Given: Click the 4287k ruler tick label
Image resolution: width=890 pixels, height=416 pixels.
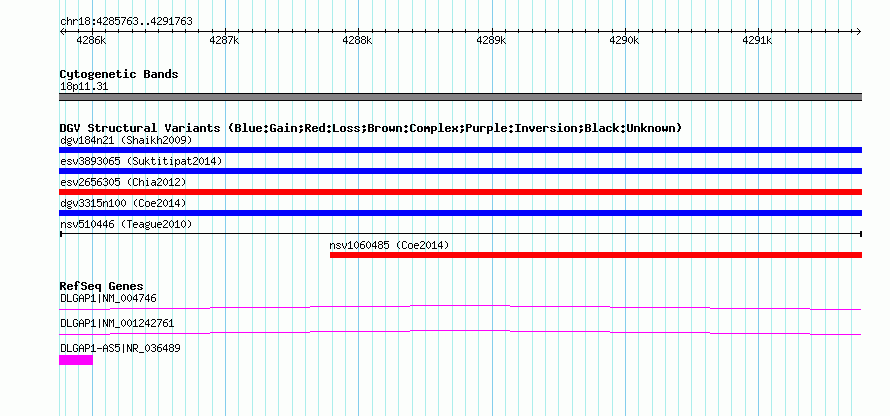Looking at the screenshot, I should 224,40.
